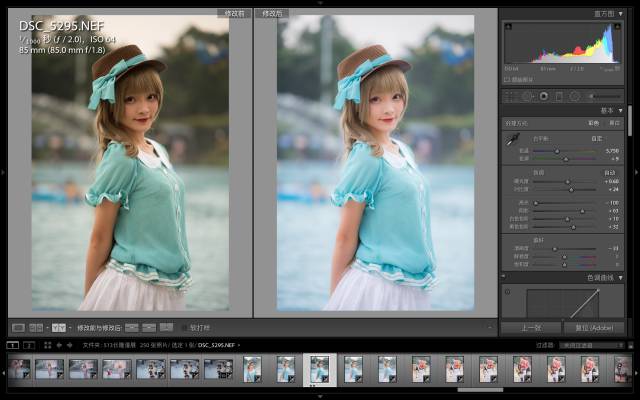
Task: Click the temperature value 5,750
Action: pos(612,151)
